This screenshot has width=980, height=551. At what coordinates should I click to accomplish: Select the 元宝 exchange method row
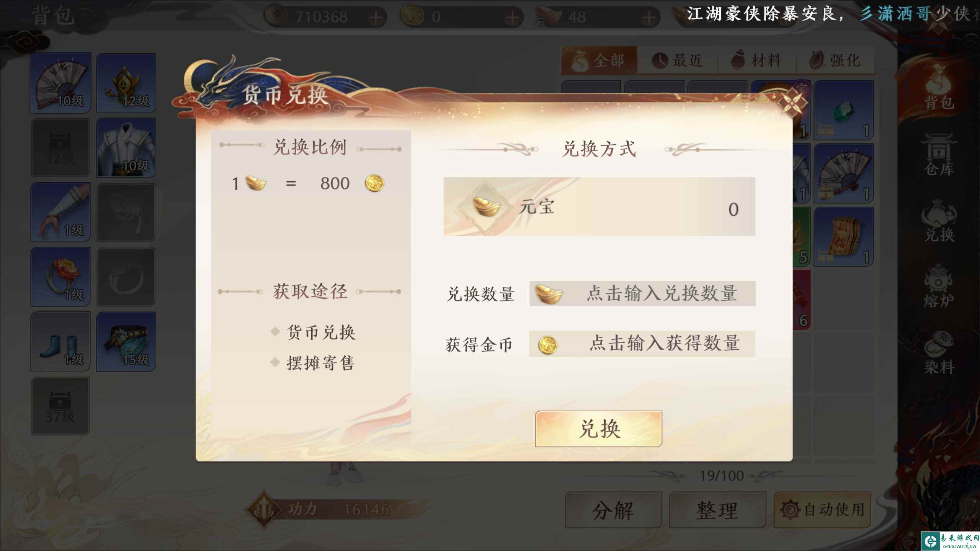(599, 206)
